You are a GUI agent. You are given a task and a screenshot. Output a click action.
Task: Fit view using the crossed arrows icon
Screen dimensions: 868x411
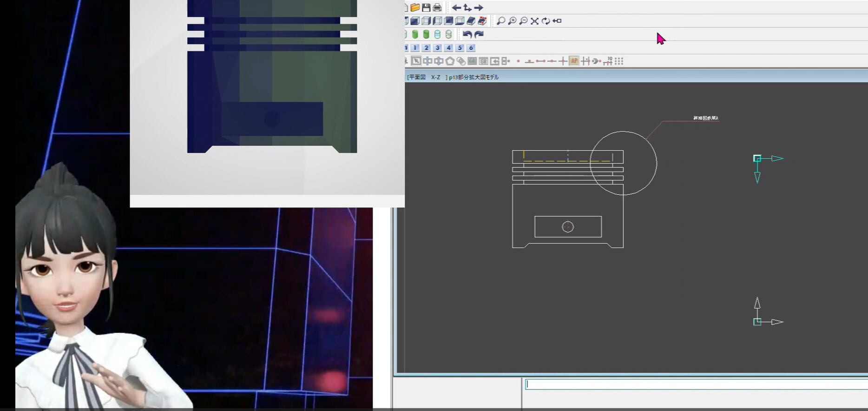pos(534,21)
